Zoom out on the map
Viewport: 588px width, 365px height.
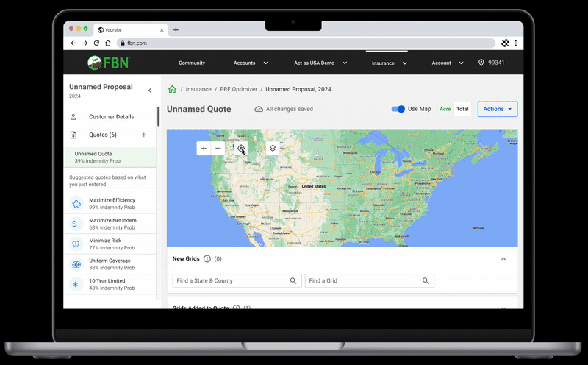tap(218, 149)
